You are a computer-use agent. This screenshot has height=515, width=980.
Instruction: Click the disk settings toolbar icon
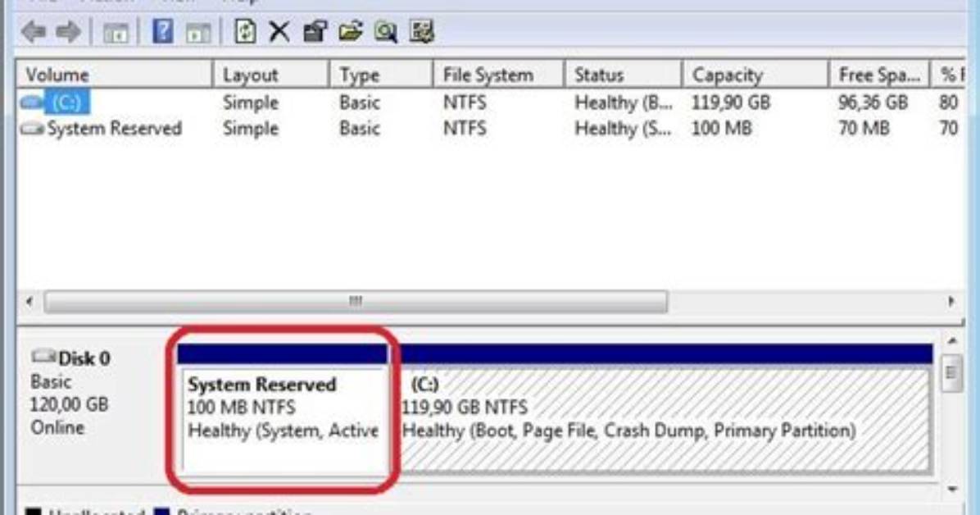tap(421, 31)
